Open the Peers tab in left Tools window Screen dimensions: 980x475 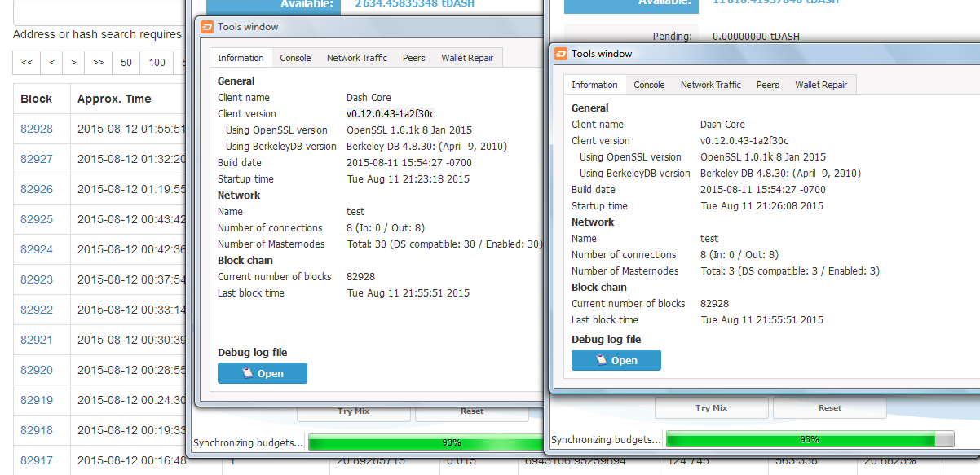click(414, 58)
